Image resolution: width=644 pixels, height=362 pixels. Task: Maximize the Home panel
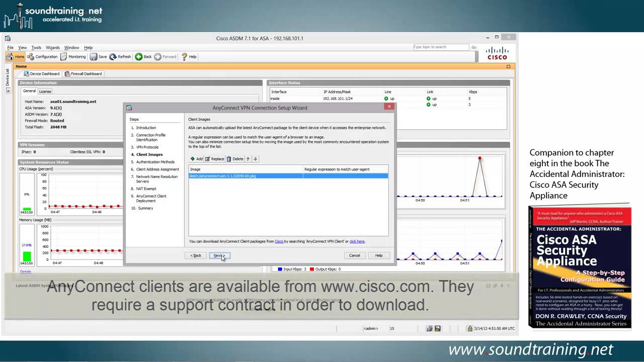pos(508,66)
